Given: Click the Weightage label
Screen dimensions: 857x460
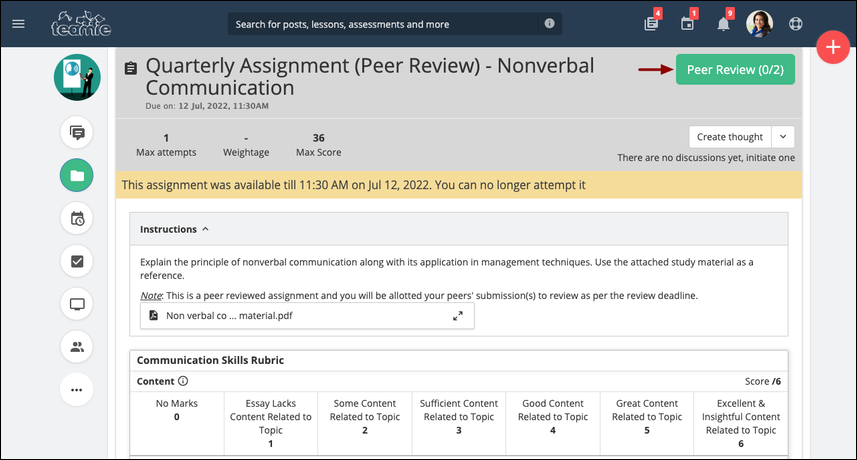Looking at the screenshot, I should pos(246,152).
